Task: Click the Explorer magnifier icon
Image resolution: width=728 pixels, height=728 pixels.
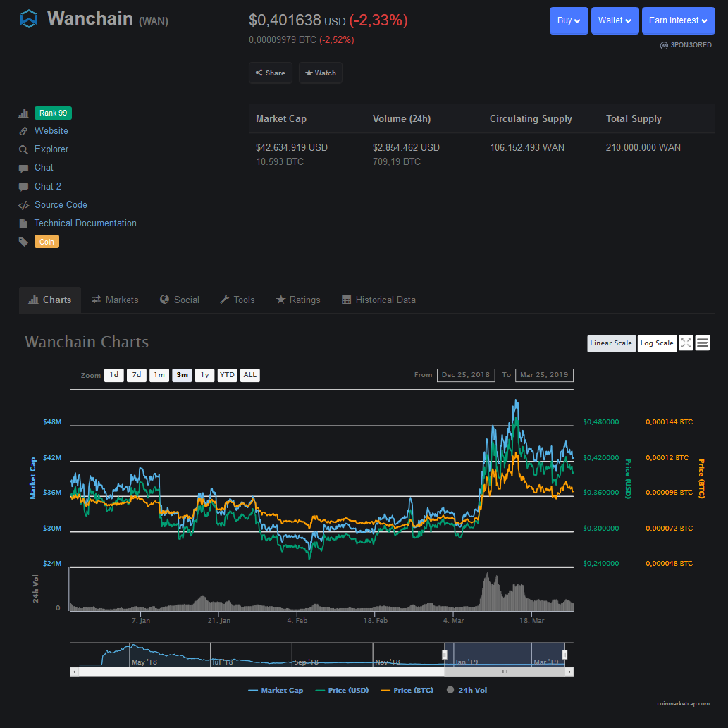Action: pos(23,149)
